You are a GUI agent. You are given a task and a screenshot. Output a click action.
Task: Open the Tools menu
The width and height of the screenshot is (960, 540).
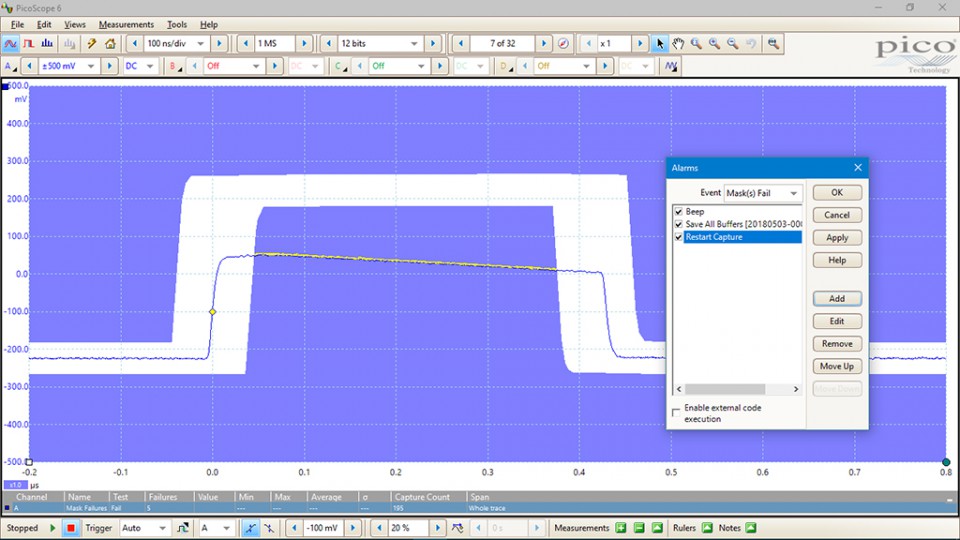coord(177,24)
